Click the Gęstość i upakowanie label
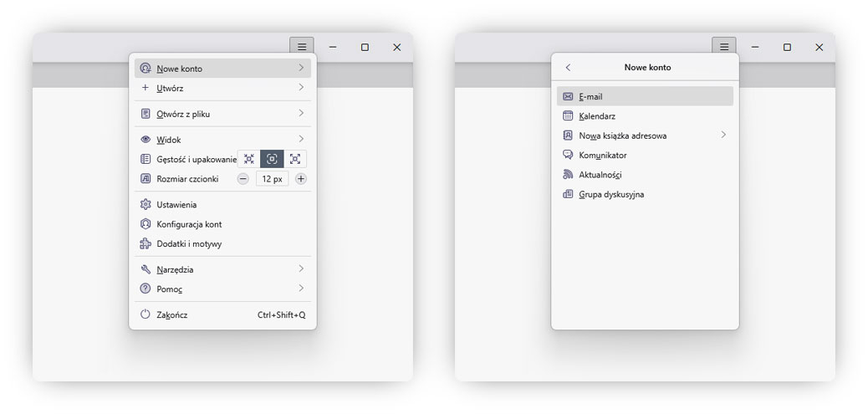 point(197,160)
